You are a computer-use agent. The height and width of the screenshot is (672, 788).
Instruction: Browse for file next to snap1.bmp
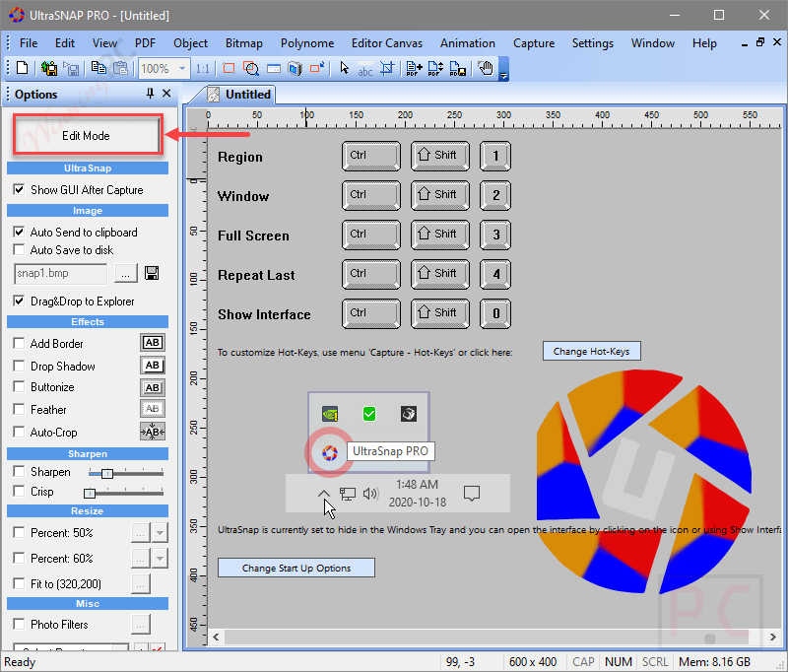tap(126, 273)
